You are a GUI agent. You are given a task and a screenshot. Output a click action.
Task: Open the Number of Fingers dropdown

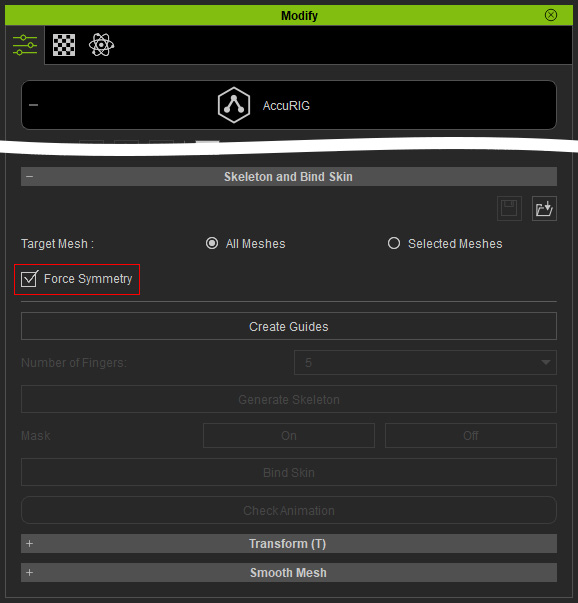point(425,362)
